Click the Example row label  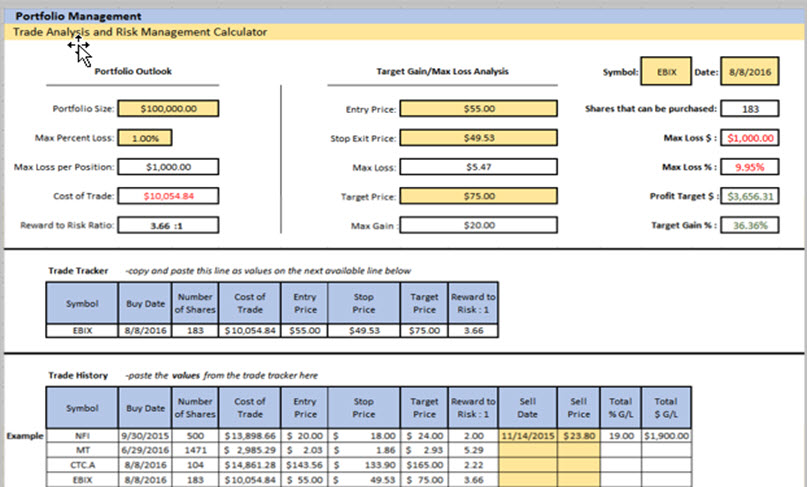coord(25,436)
